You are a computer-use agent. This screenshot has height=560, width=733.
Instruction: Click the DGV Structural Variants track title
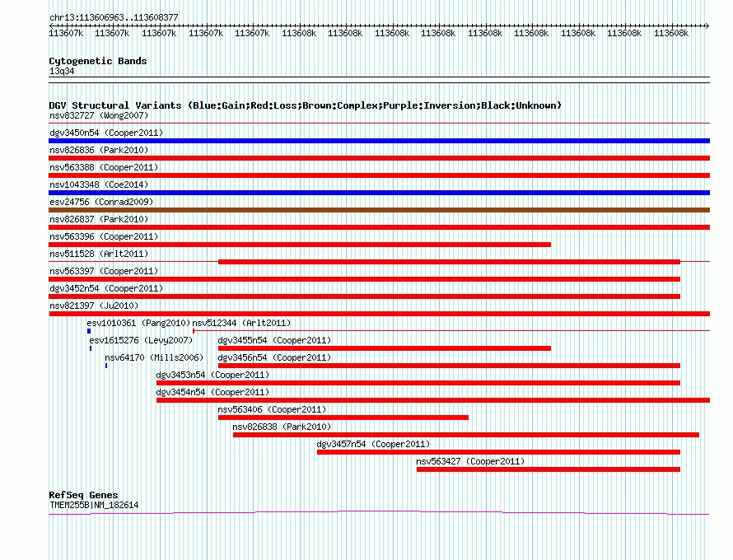click(x=306, y=105)
